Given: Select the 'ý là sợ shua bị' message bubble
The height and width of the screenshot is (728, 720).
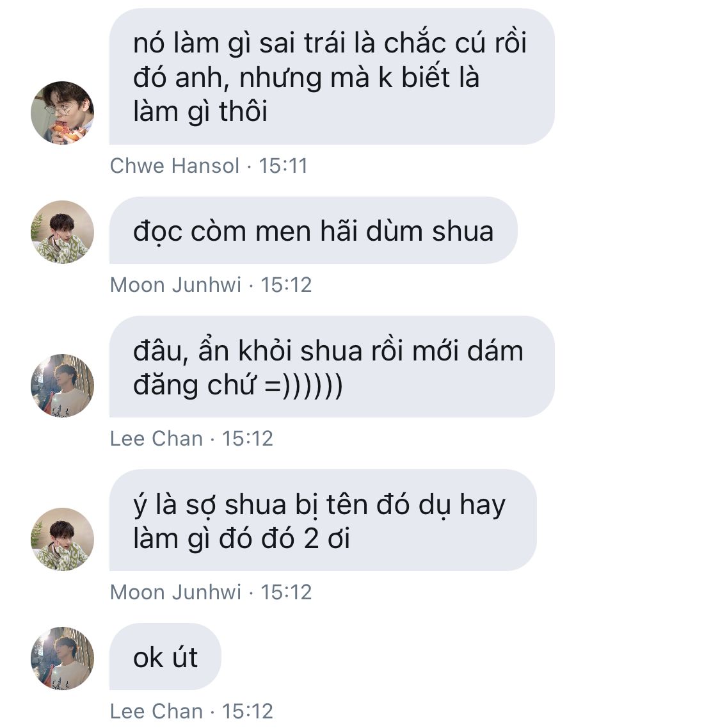Looking at the screenshot, I should point(323,520).
